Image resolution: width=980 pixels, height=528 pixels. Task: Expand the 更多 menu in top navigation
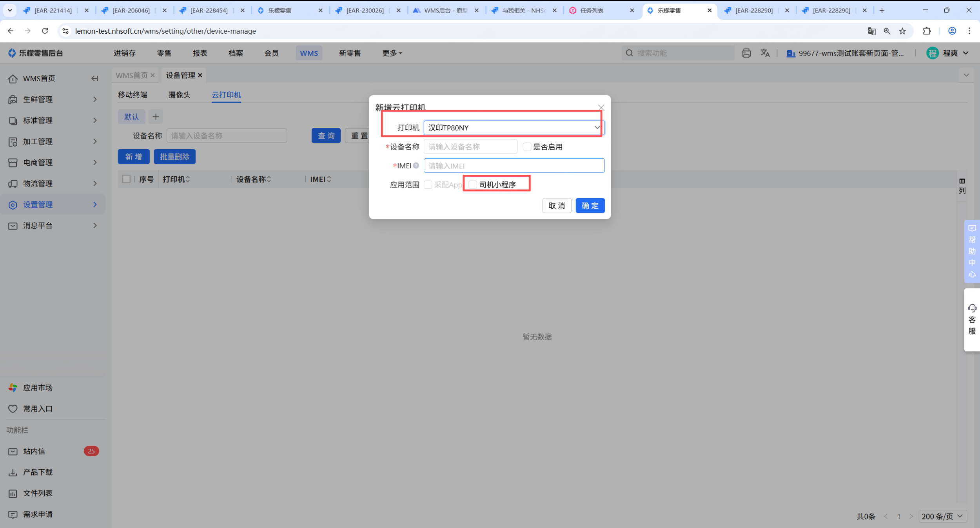pos(392,53)
